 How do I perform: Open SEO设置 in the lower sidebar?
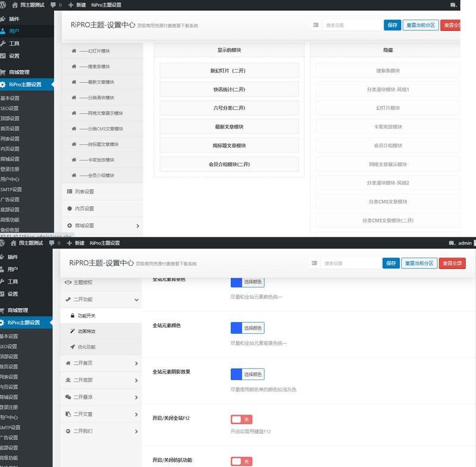tap(8, 346)
